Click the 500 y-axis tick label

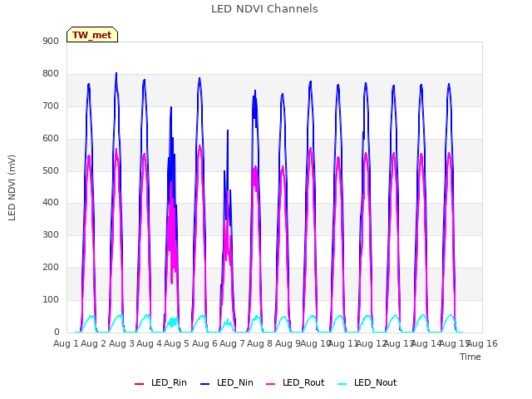click(x=51, y=170)
